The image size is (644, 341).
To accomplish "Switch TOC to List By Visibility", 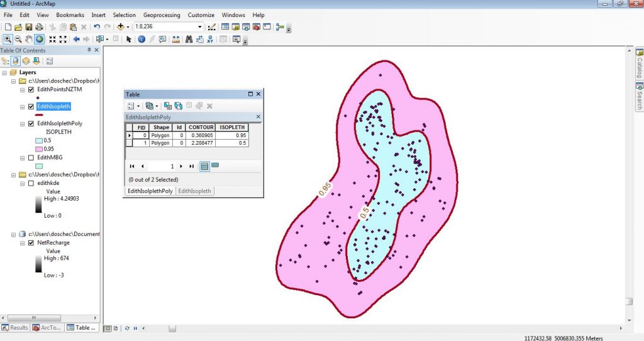I will tap(26, 61).
